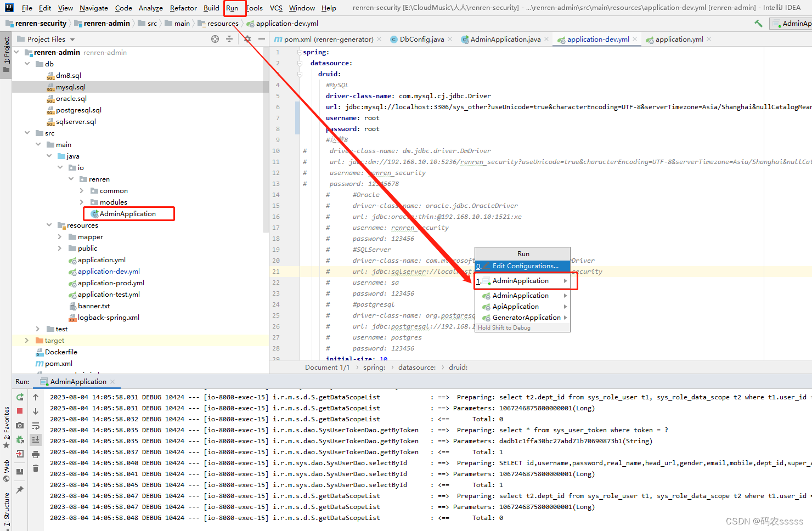This screenshot has width=812, height=531.
Task: Click the Attach Debugger bug icon
Action: click(x=20, y=439)
